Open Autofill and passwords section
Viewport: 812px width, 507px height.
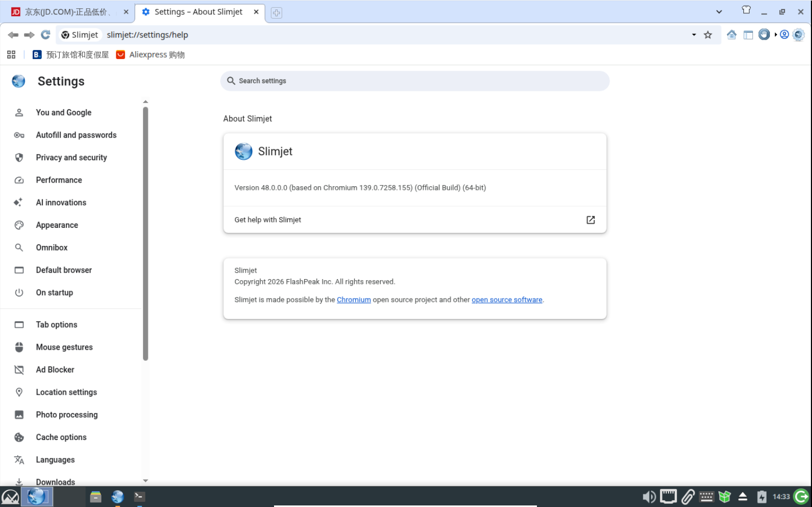click(76, 135)
